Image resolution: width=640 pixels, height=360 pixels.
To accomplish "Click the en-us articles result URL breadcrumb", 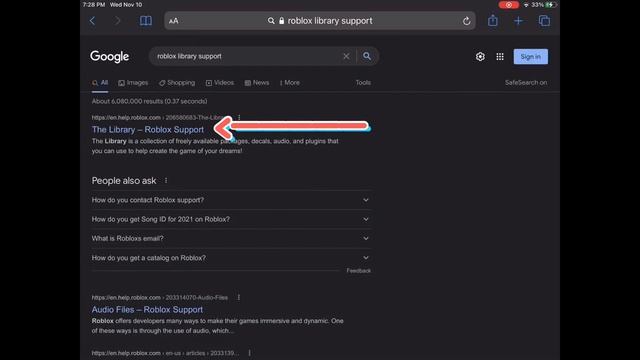I will coord(165,353).
